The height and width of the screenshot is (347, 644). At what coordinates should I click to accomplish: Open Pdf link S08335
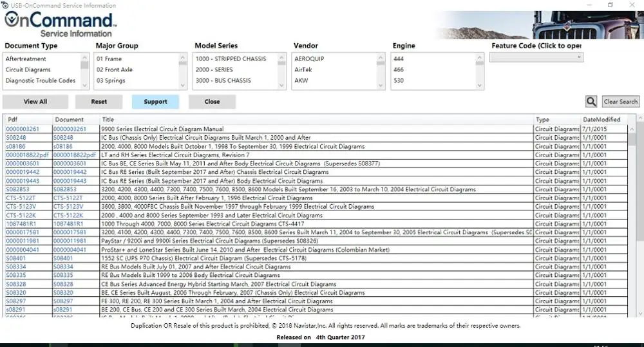(x=16, y=275)
